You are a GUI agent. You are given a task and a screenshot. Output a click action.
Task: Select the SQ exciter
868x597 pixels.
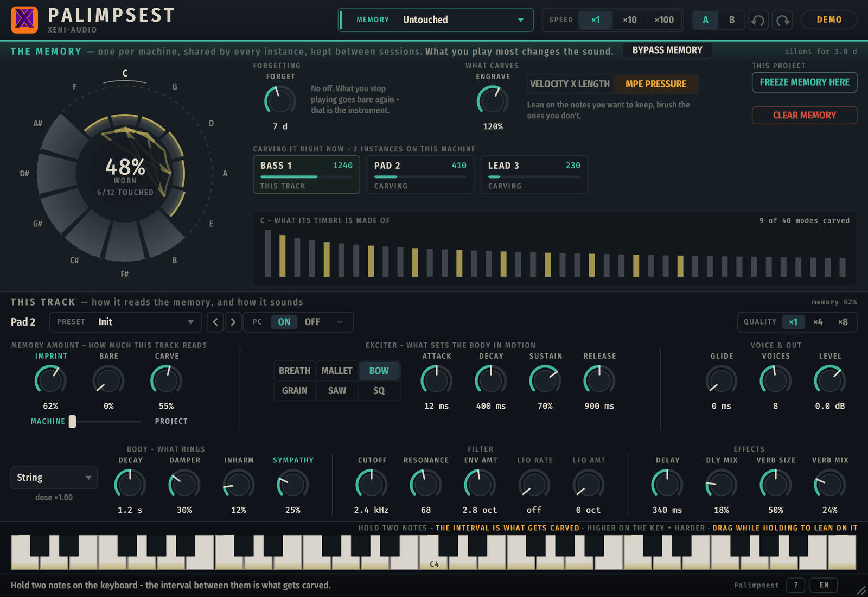tap(379, 391)
